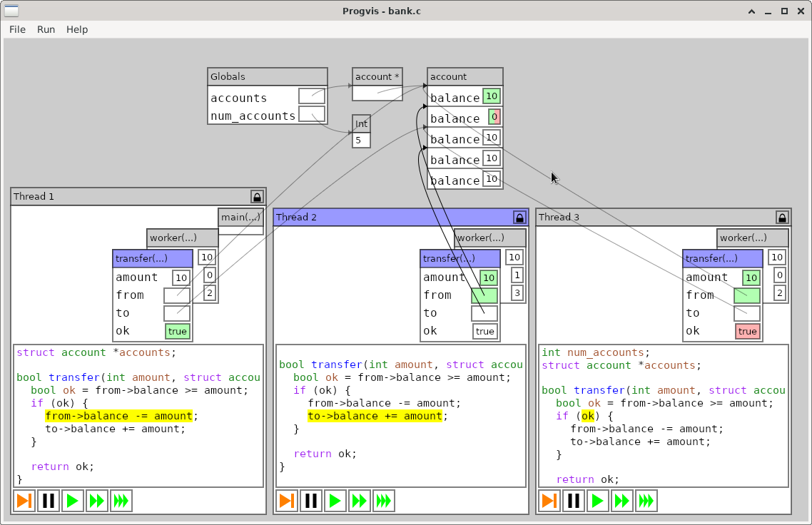Toggle the lock icon on Thread 1
Image resolution: width=812 pixels, height=525 pixels.
click(x=257, y=197)
